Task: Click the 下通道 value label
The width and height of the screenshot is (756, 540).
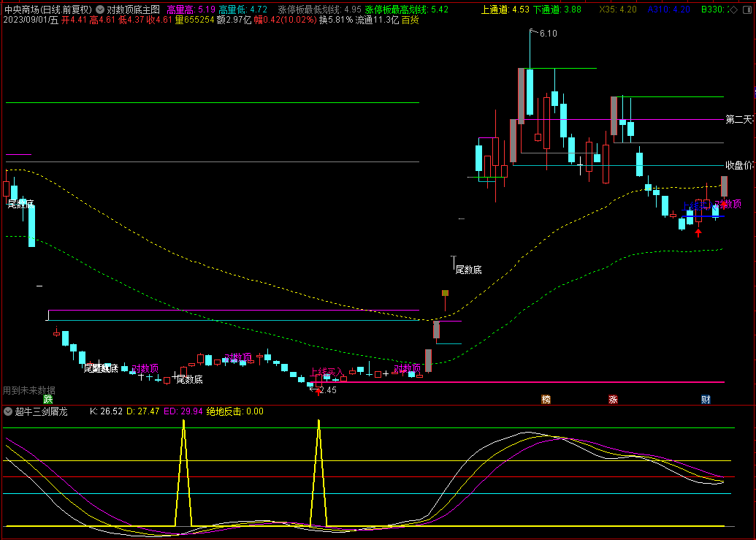Action: [557, 9]
